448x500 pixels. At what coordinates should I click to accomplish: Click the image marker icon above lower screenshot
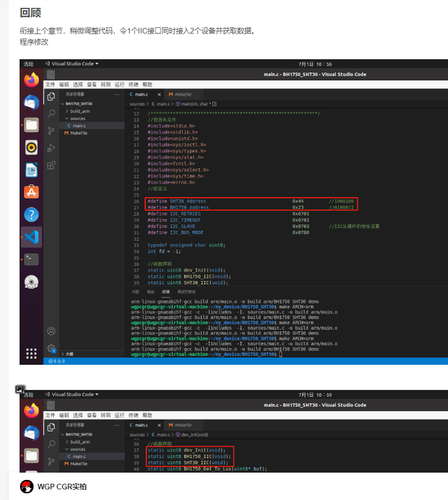(20, 389)
